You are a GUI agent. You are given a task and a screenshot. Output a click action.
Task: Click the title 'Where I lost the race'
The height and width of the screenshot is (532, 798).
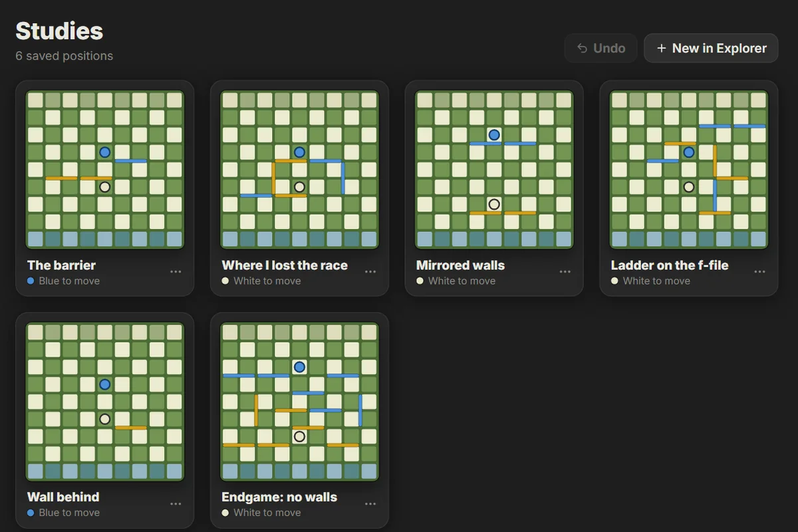tap(285, 265)
